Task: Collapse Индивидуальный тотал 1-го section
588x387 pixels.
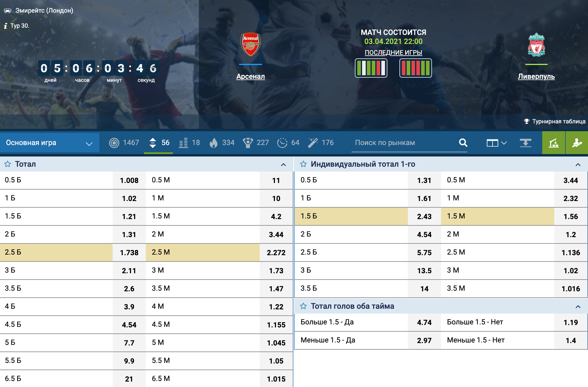Action: coord(578,164)
